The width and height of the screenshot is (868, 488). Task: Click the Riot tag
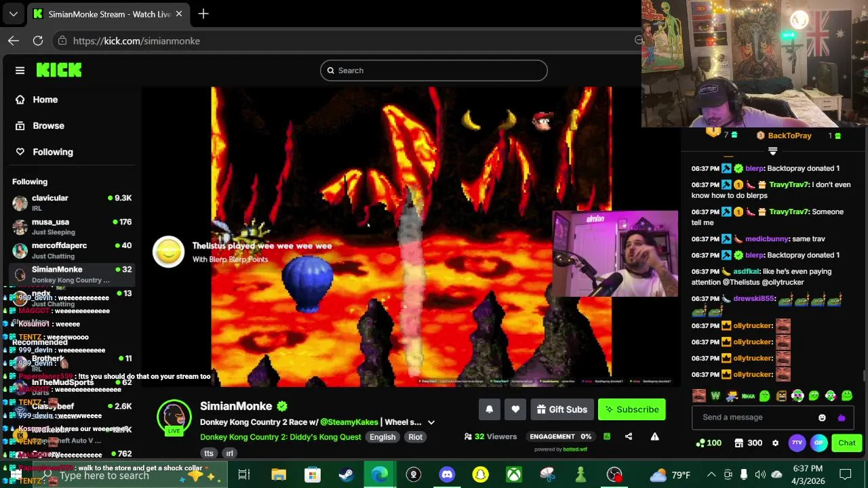415,437
